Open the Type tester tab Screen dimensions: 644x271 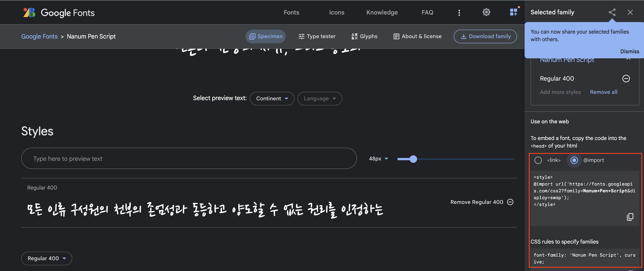(317, 37)
